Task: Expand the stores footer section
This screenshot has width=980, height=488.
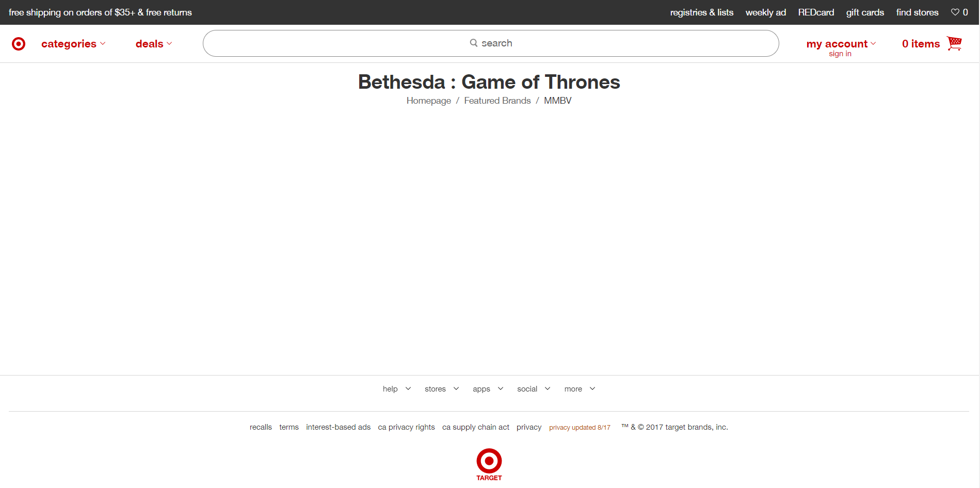Action: [441, 389]
